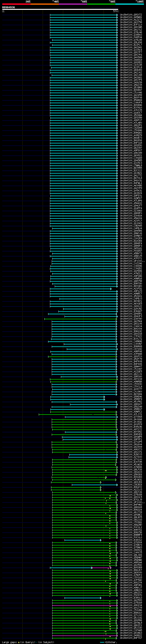
Task: Select the query name BB904936
Action: click(8, 8)
